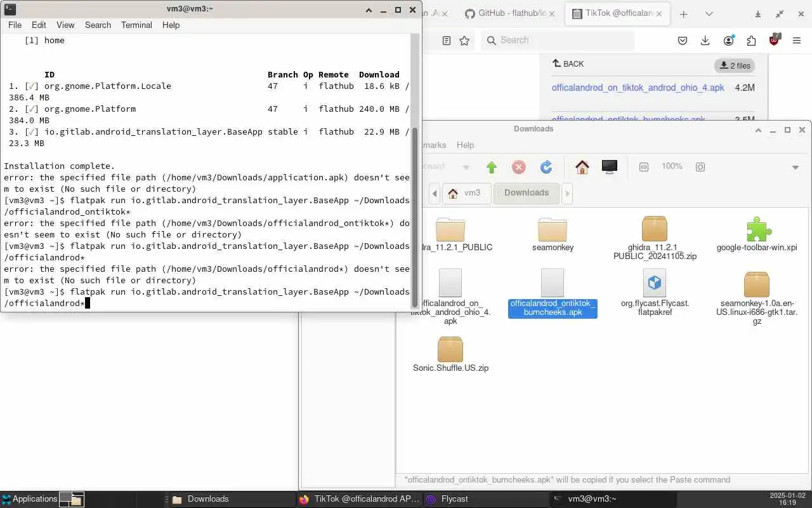This screenshot has height=508, width=812.
Task: Open officalandrod_on_tiktok_androd_ohio_4.apk link
Action: (638, 88)
